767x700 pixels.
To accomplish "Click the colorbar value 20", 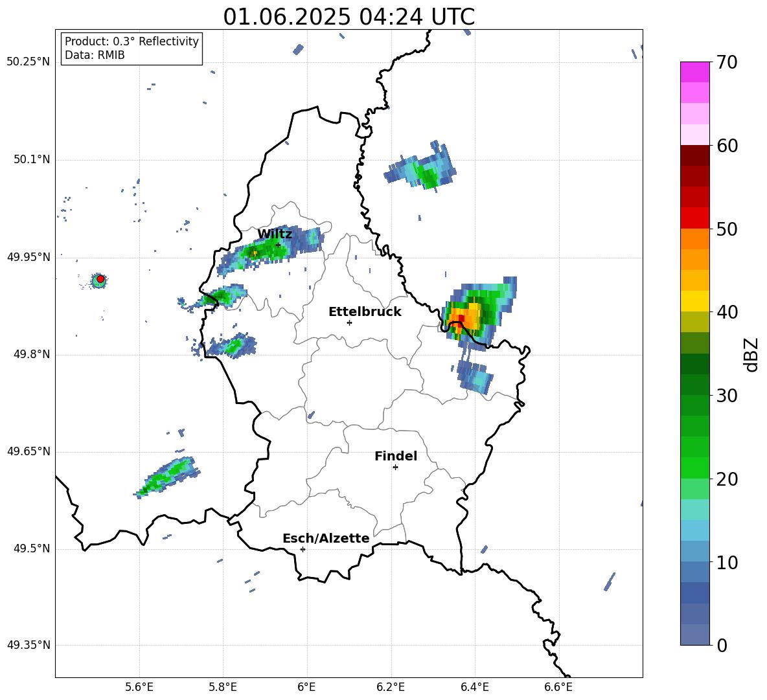I will coord(727,479).
